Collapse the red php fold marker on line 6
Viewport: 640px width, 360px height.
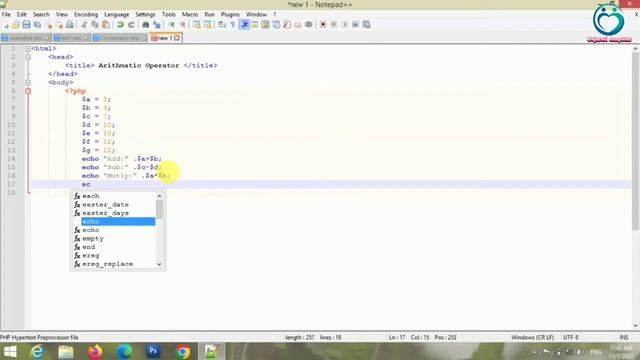[x=28, y=91]
